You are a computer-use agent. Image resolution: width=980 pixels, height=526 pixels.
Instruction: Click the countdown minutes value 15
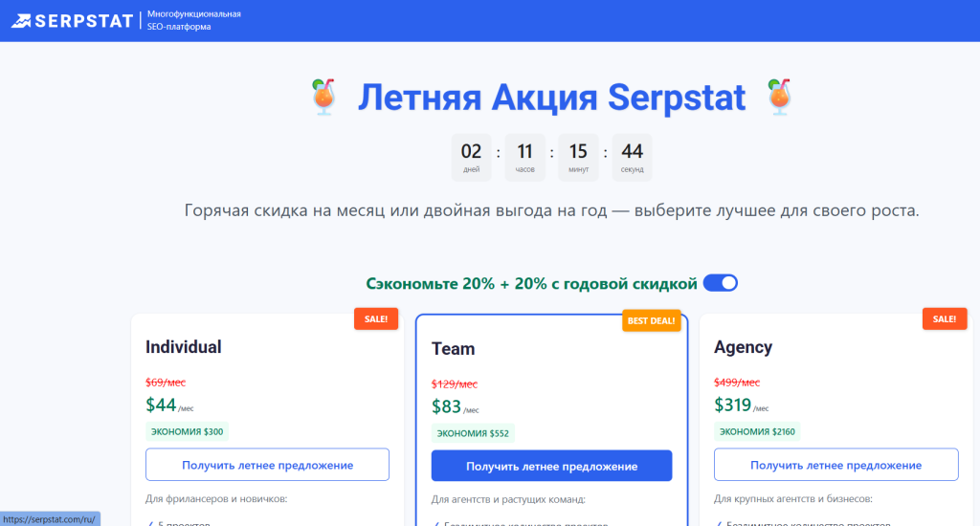[578, 151]
